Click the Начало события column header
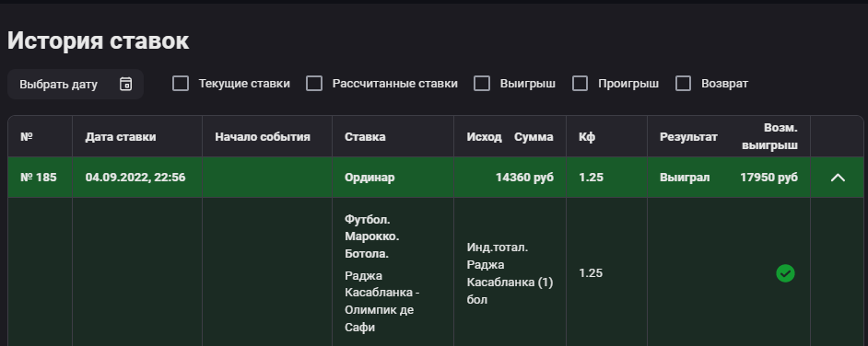This screenshot has height=346, width=868. [x=263, y=136]
